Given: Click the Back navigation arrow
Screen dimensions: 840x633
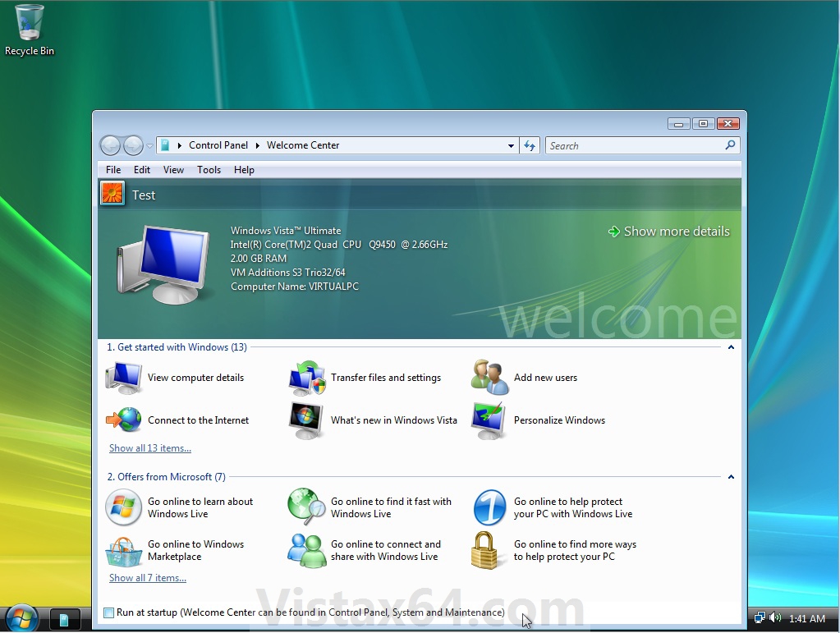Looking at the screenshot, I should (x=110, y=145).
